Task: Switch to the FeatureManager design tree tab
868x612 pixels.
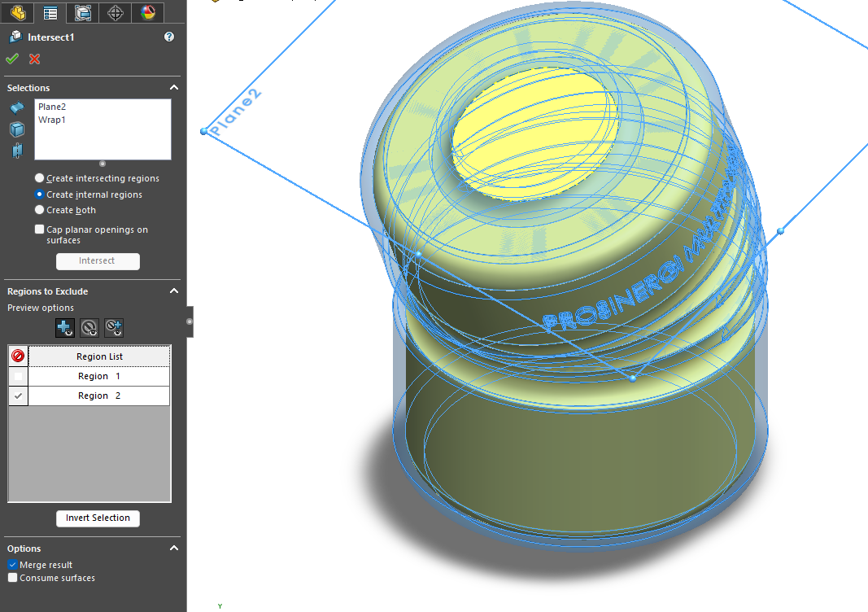Action: coord(18,12)
